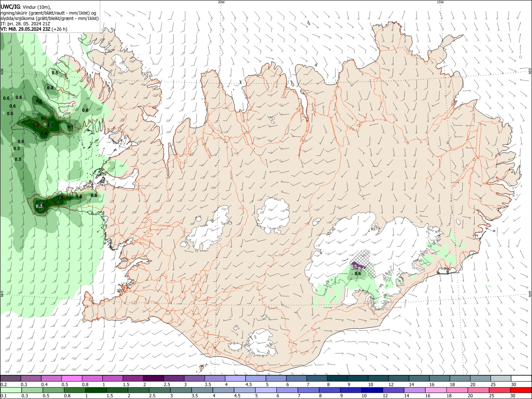
Task: Pick upper-scale lavender swatch between 4 and 4.5
Action: click(x=235, y=378)
